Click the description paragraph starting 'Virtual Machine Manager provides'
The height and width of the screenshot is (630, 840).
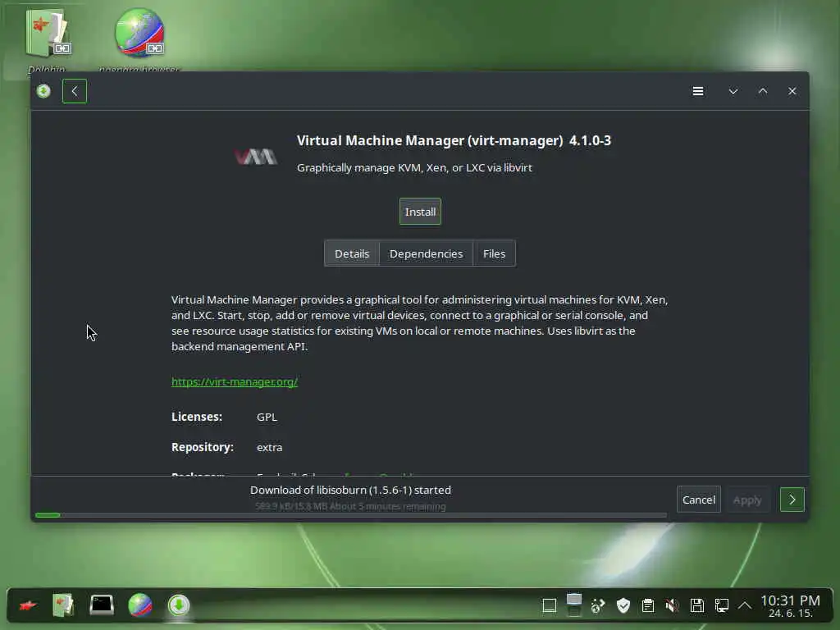coord(420,323)
